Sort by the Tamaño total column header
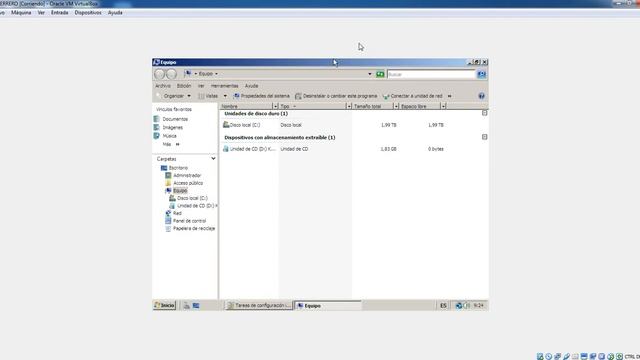The height and width of the screenshot is (360, 640). coord(372,106)
